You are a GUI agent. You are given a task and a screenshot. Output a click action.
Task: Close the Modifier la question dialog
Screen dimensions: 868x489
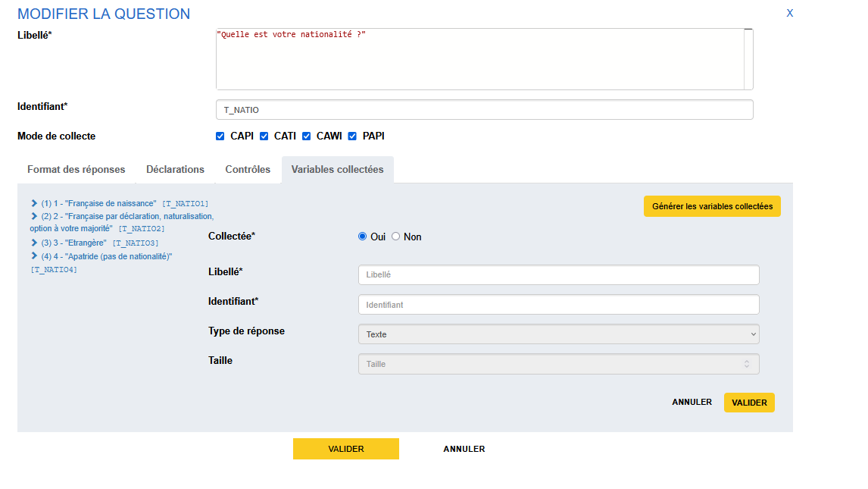789,13
